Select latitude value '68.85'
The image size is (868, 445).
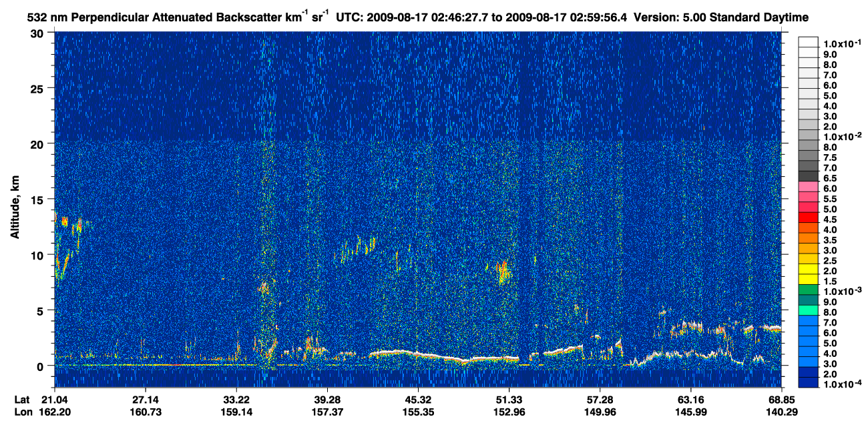click(781, 400)
